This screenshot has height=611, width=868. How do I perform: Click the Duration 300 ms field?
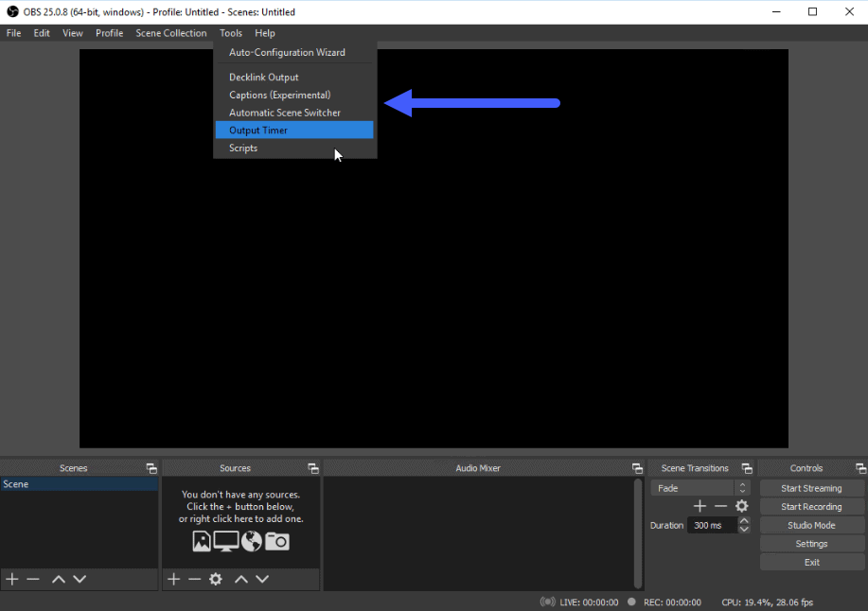713,525
